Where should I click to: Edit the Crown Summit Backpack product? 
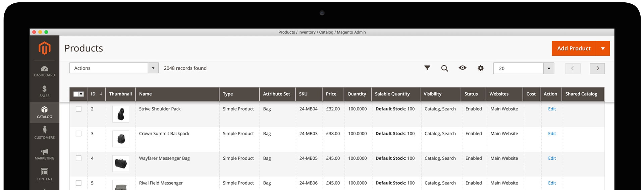(552, 134)
